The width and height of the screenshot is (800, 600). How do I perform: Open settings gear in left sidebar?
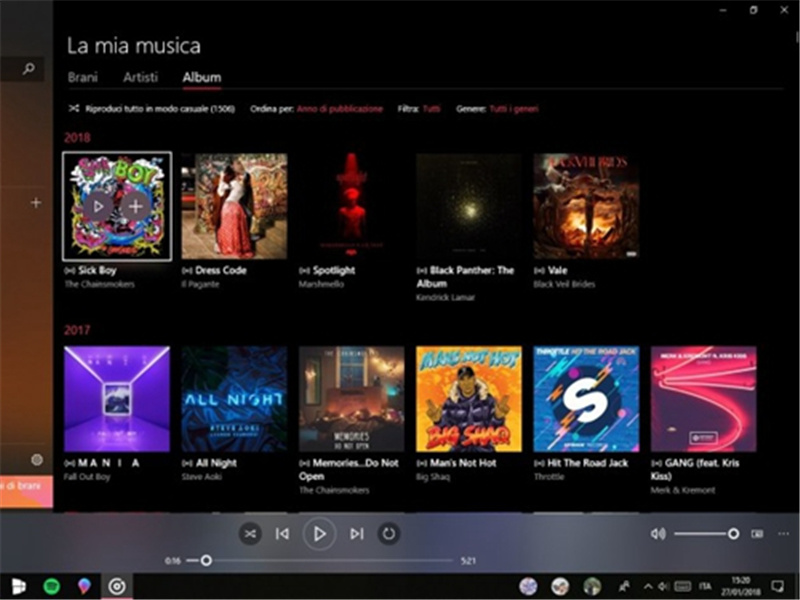[x=37, y=460]
